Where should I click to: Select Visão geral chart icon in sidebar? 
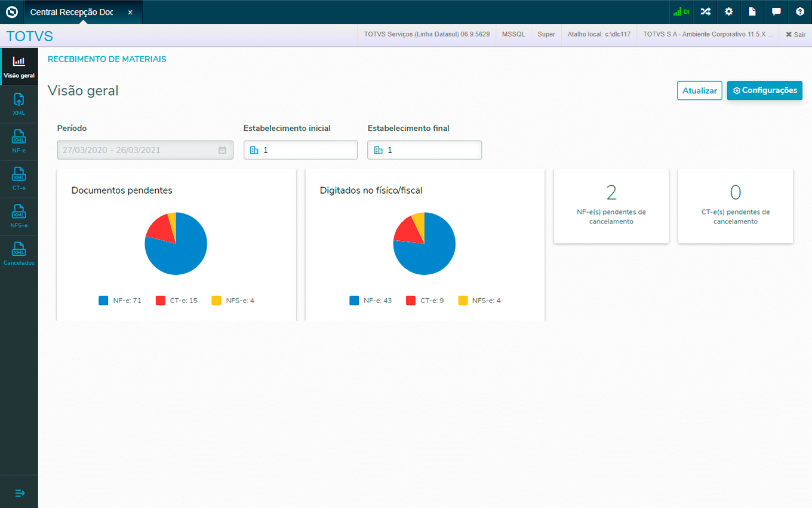[19, 66]
